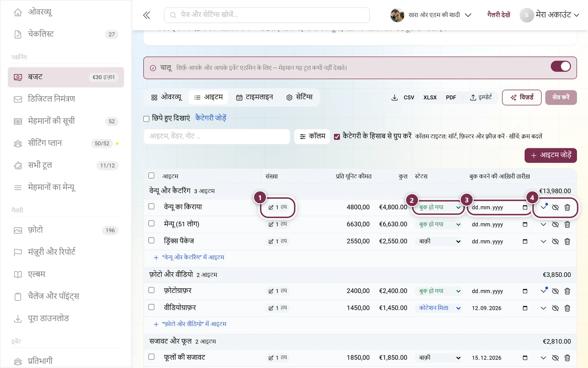Click the event profile photo thumbnail
Screen dimensions: 588x368
click(x=397, y=15)
